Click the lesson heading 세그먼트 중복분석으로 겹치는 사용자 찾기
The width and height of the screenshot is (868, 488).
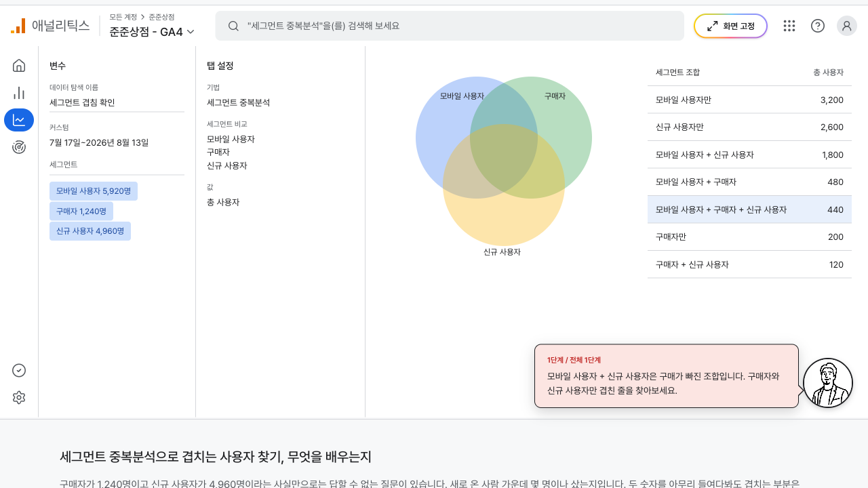tap(216, 456)
